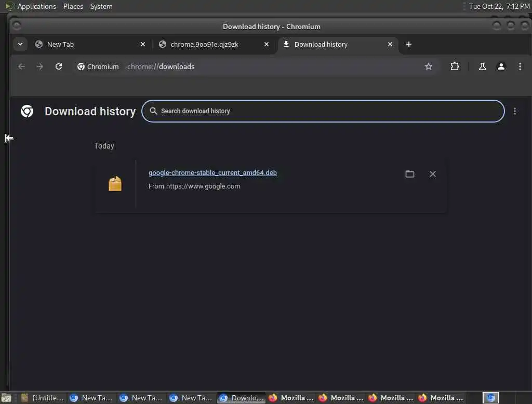Switch to last Mozilla taskbar window
Image resolution: width=532 pixels, height=404 pixels.
(441, 398)
